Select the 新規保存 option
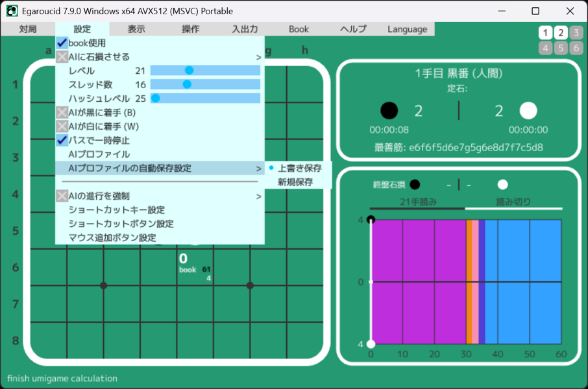 pos(298,182)
